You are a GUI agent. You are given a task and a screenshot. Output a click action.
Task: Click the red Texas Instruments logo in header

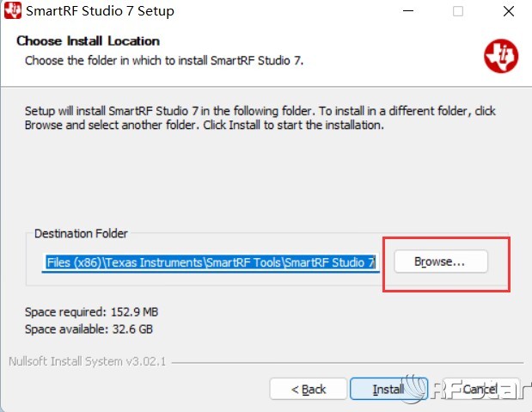(500, 55)
